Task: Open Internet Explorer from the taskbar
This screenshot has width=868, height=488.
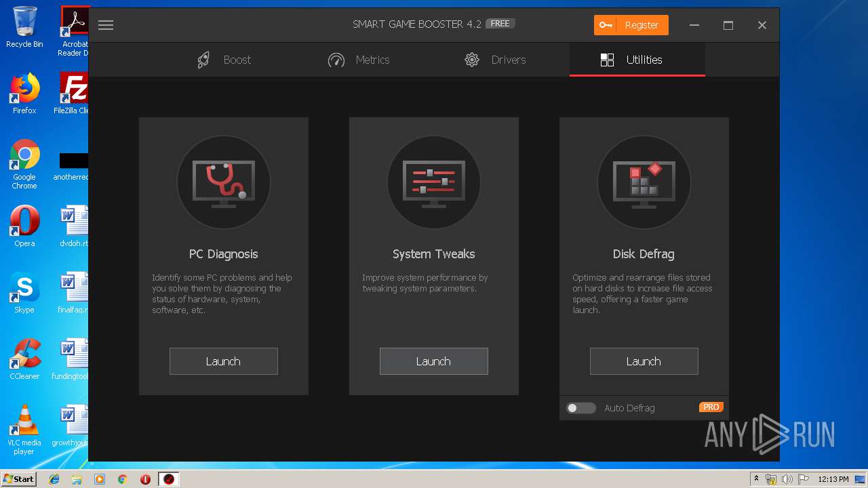Action: pyautogui.click(x=54, y=479)
